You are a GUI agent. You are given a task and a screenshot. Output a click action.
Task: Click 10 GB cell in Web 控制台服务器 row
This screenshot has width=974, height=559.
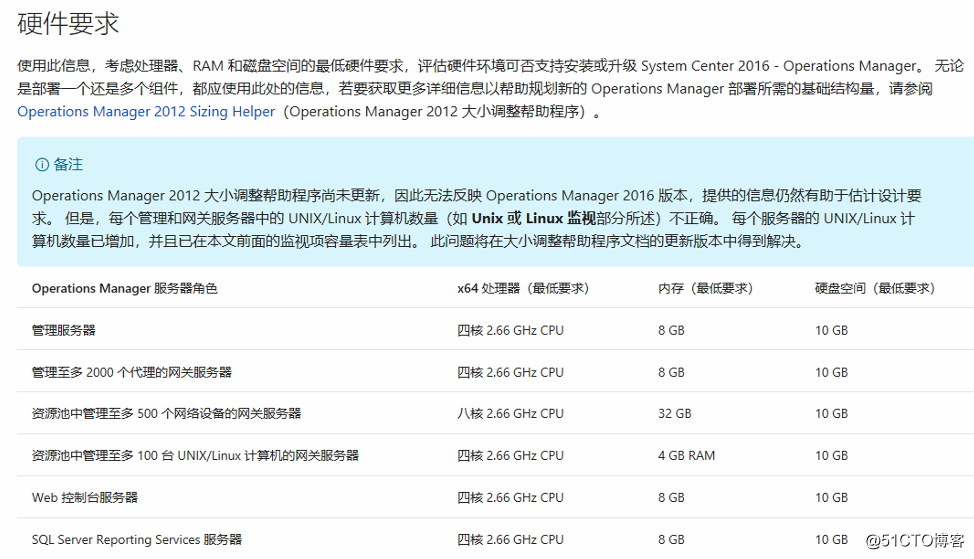pyautogui.click(x=832, y=498)
